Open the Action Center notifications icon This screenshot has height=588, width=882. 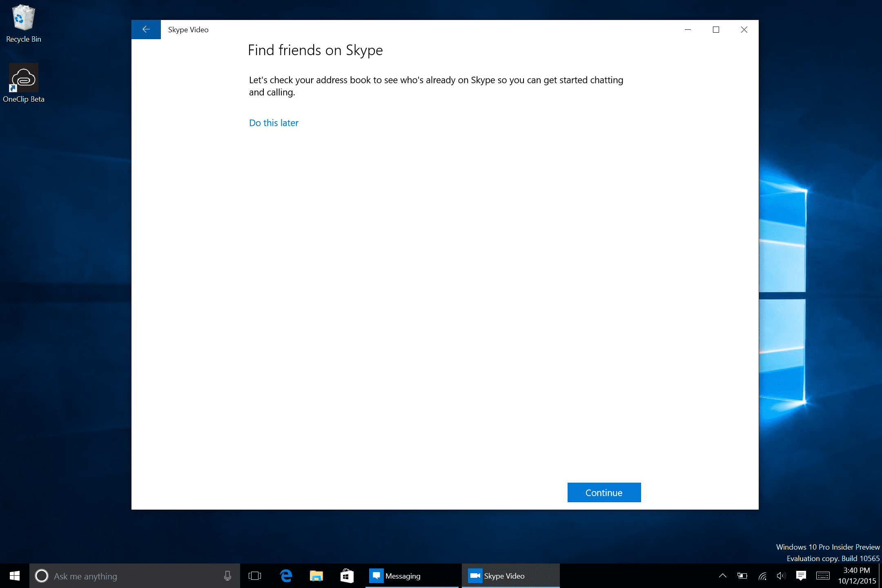[x=801, y=576]
